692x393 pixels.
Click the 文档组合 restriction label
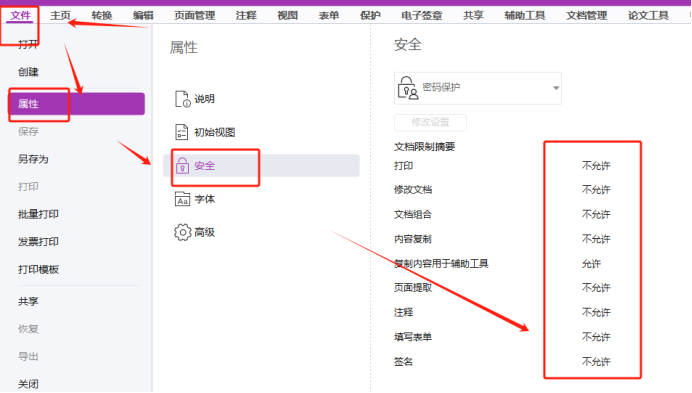413,215
